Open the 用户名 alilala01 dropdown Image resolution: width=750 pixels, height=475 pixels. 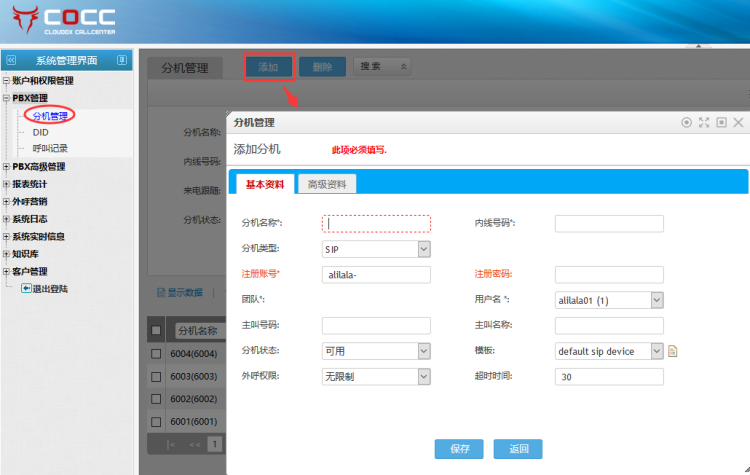click(x=657, y=300)
